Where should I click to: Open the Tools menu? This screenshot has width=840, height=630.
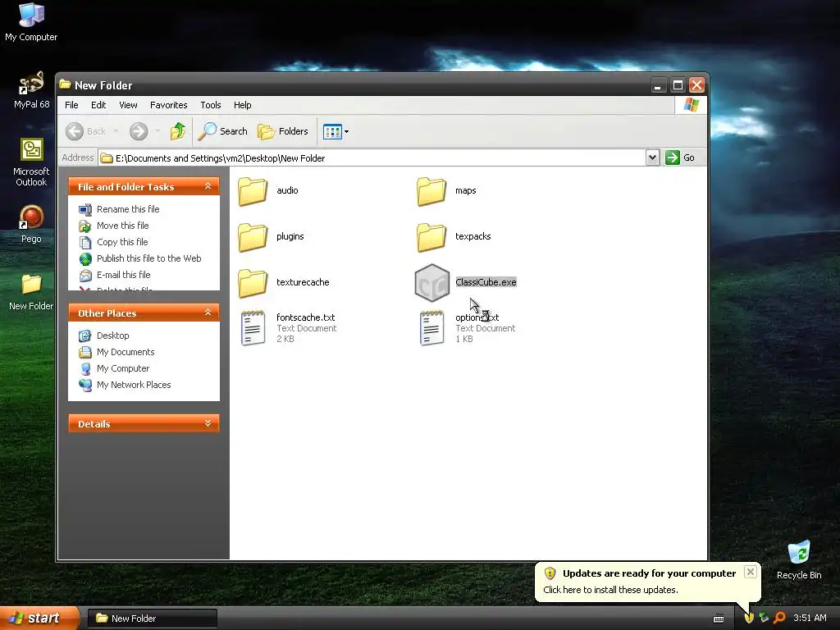(x=211, y=105)
